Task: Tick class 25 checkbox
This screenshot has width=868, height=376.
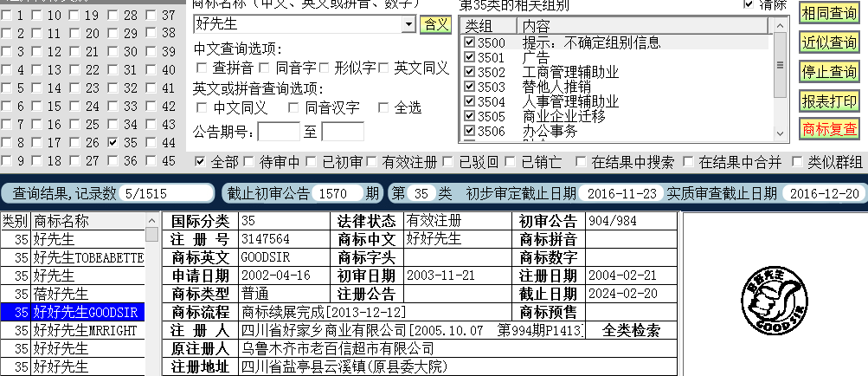Action: (74, 124)
